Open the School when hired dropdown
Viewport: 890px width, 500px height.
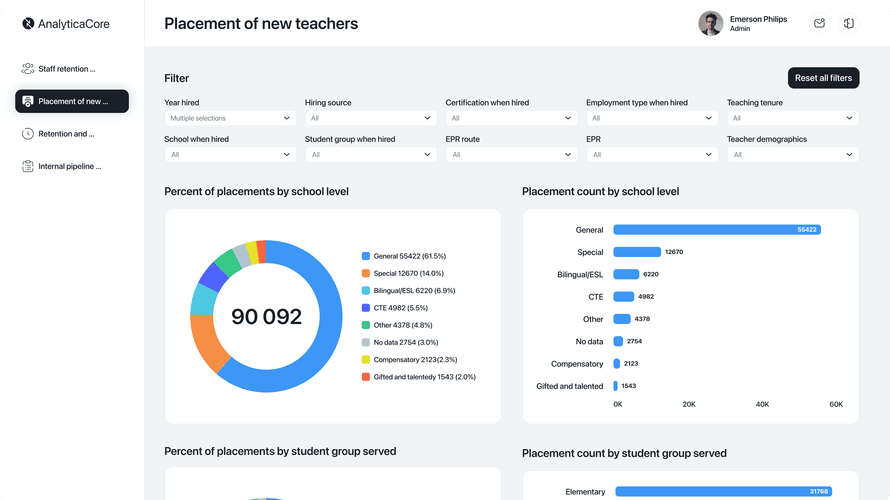(230, 154)
